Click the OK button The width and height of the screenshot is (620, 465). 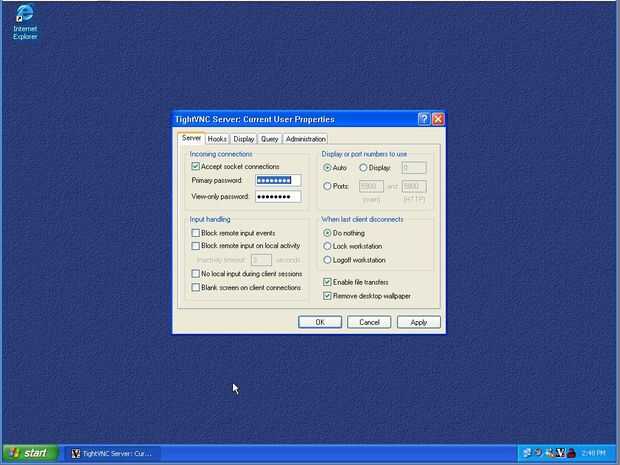[320, 322]
